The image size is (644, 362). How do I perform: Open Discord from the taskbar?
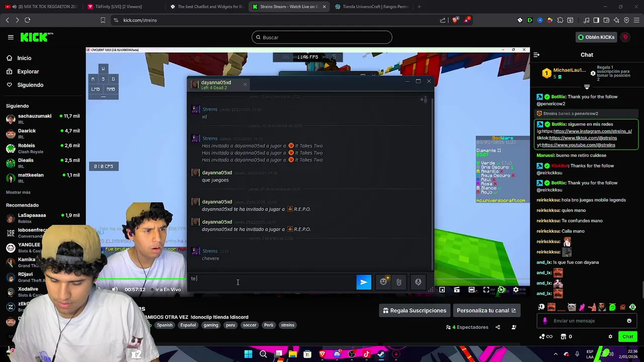(337, 354)
